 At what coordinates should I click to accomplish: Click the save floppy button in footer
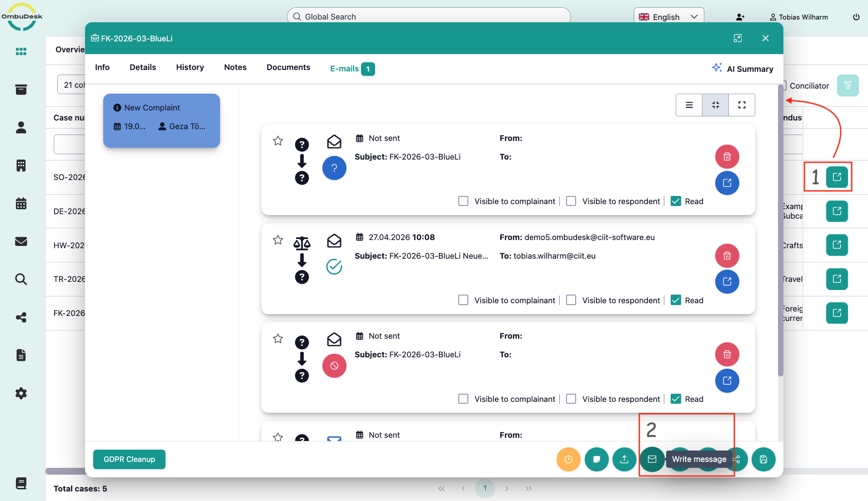click(763, 459)
